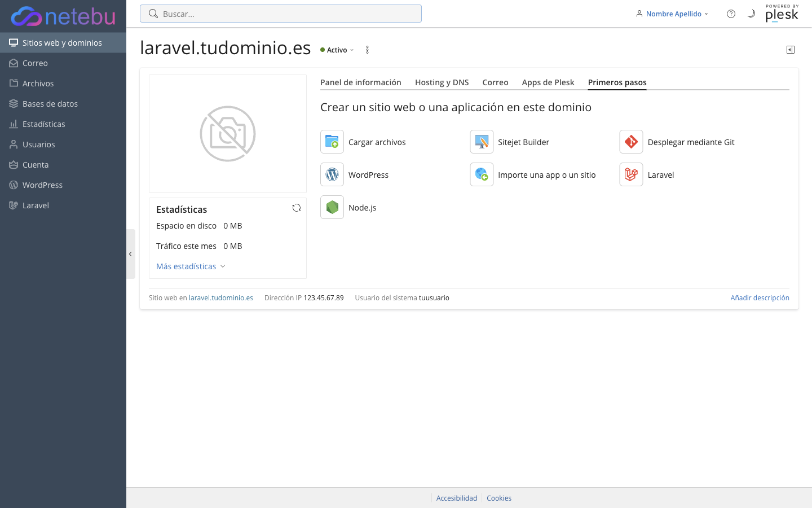Open Correo in the sidebar

[63, 63]
